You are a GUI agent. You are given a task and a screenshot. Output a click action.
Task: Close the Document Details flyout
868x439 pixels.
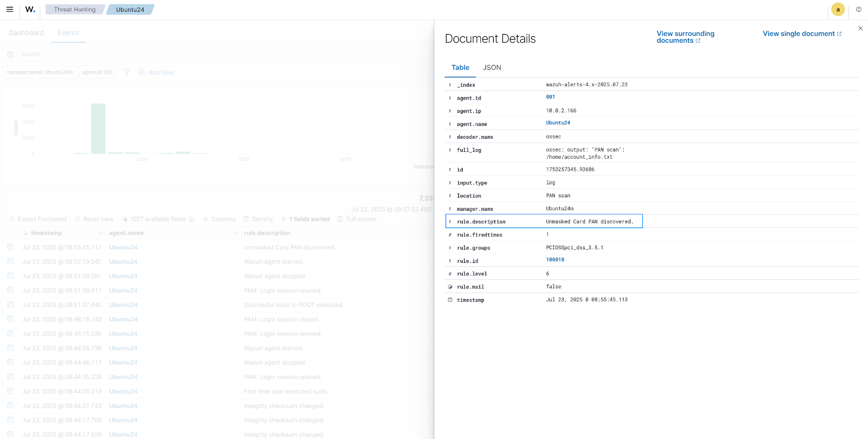[x=860, y=28]
